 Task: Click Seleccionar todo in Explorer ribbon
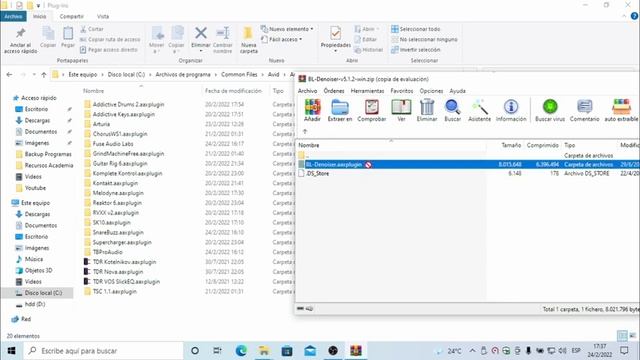[416, 29]
